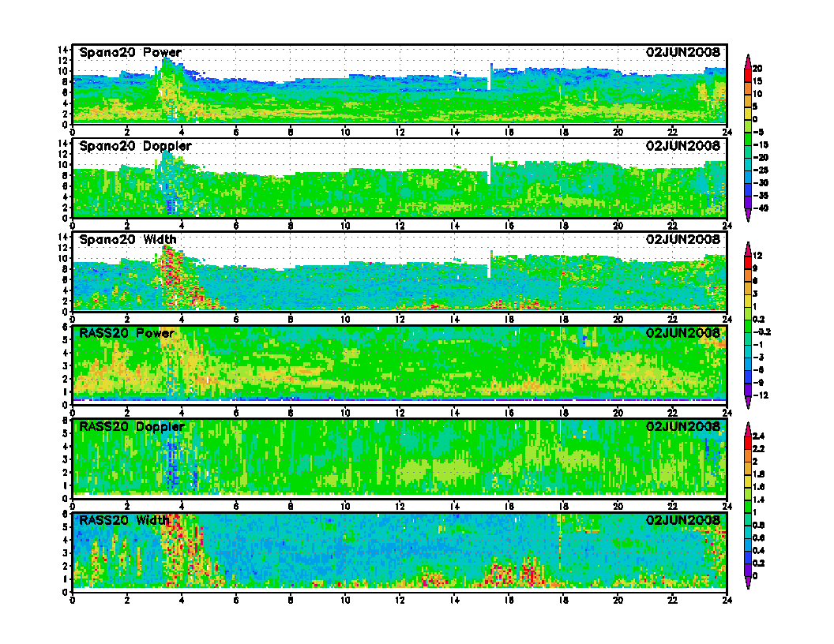Click the '2.4' label on the bottom colorbar
The height and width of the screenshot is (644, 834).
pyautogui.click(x=758, y=436)
